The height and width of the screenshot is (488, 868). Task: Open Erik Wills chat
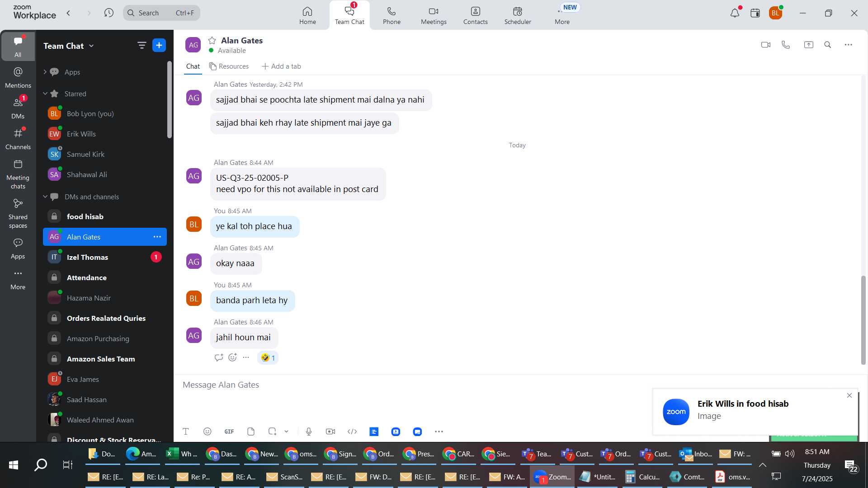(x=104, y=134)
